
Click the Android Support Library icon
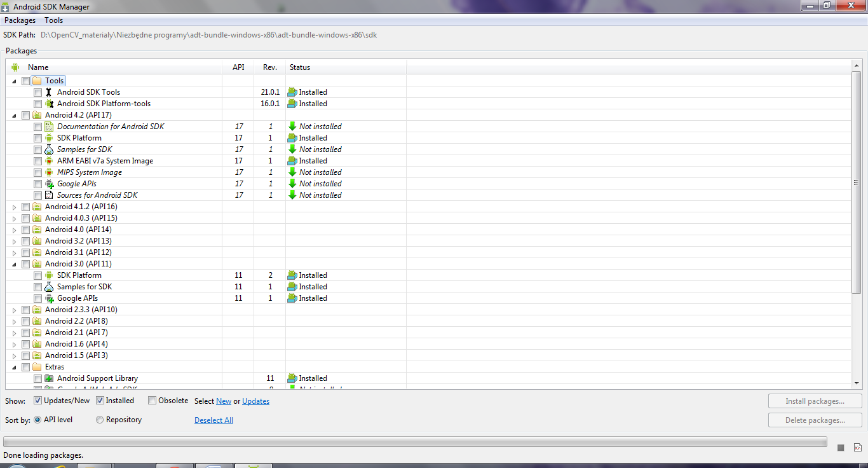pyautogui.click(x=49, y=378)
